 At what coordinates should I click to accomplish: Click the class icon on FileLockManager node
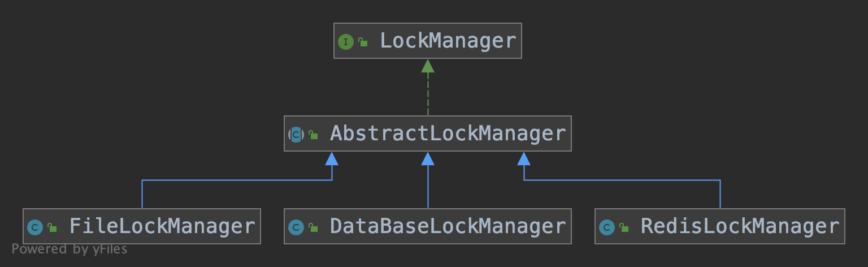tap(35, 227)
